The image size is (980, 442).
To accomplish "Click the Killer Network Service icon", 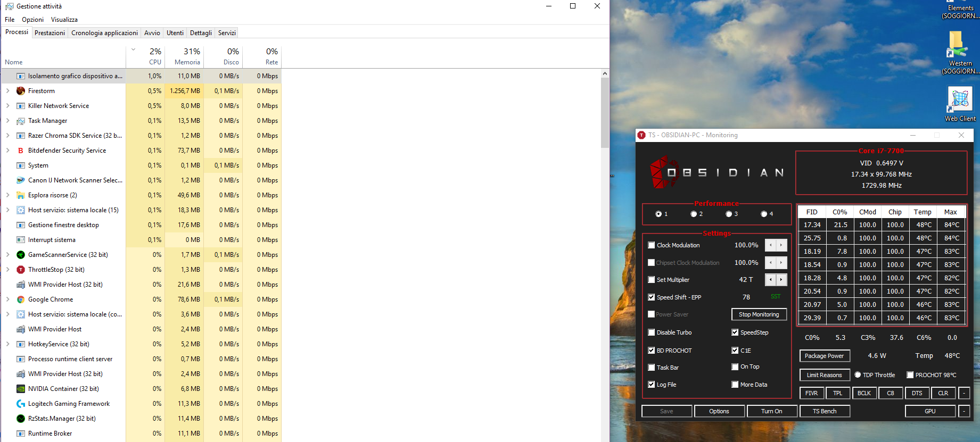I will 21,106.
